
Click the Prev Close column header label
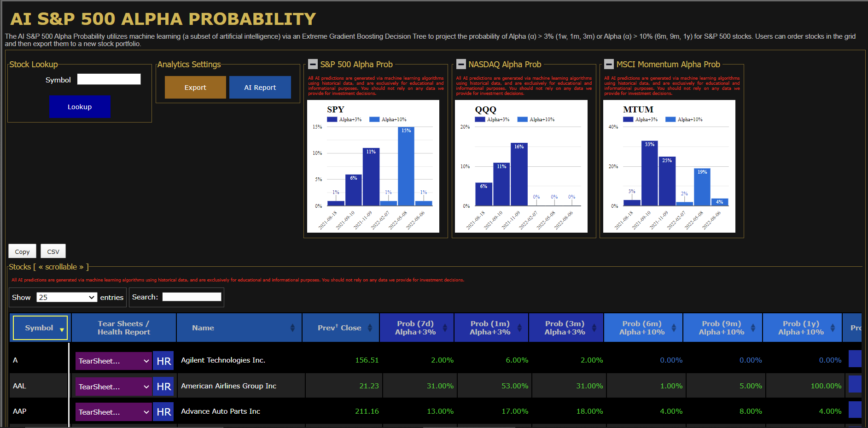point(339,328)
